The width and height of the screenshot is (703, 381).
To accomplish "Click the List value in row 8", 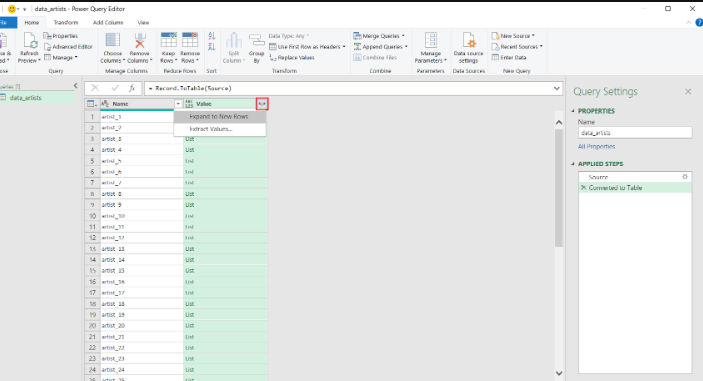I will (225, 194).
